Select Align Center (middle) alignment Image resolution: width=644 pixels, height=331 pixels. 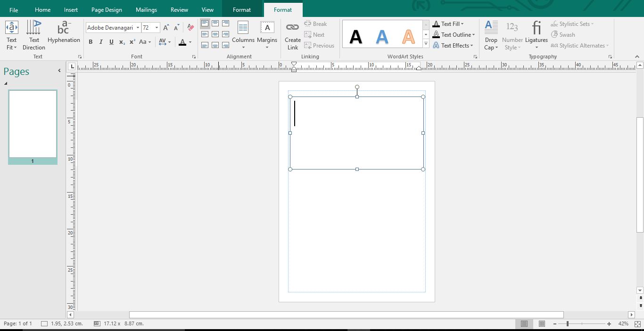[x=215, y=34]
